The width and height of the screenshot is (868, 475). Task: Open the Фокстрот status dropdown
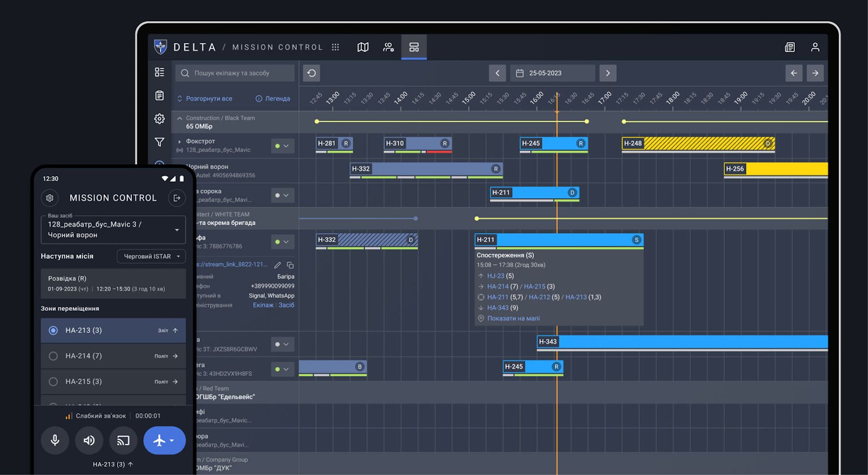[282, 146]
